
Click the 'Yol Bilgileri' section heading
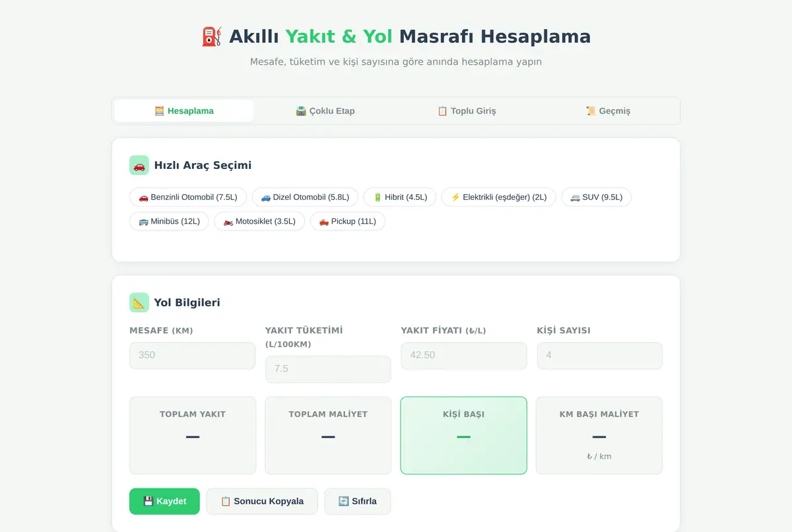pos(187,303)
